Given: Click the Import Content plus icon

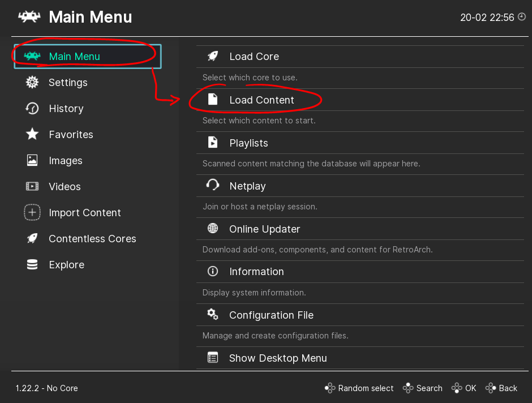Looking at the screenshot, I should 32,212.
